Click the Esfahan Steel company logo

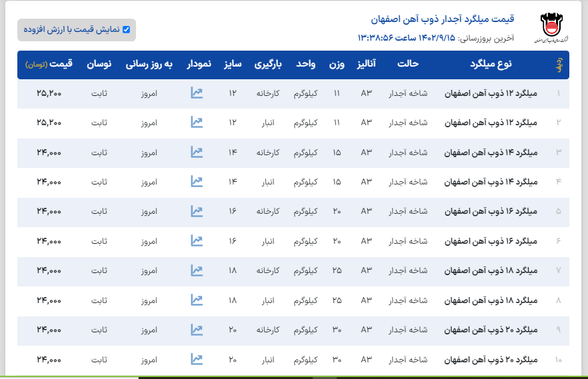551,28
